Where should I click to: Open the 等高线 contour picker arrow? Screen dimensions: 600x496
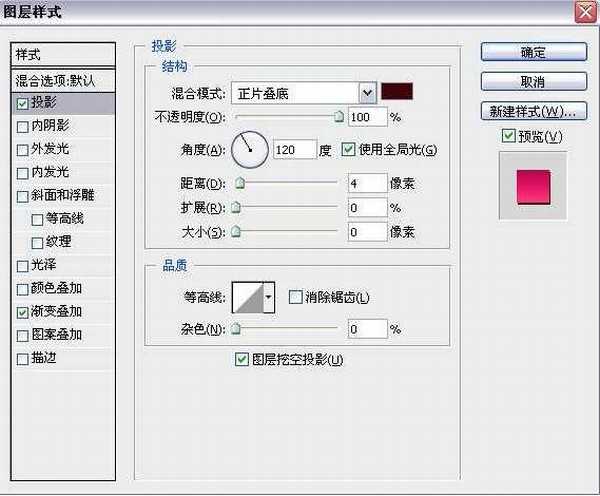coord(269,297)
